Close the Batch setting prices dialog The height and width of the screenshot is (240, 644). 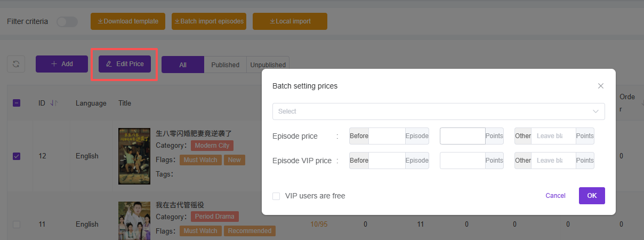tap(601, 86)
